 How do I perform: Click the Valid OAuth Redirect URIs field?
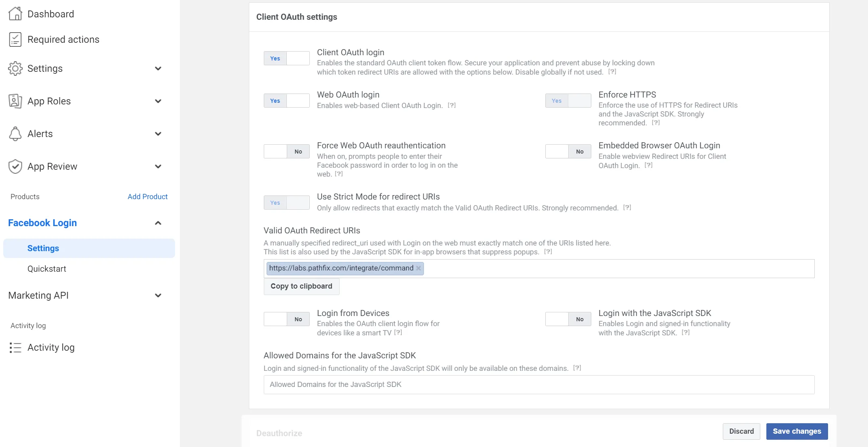pos(539,268)
